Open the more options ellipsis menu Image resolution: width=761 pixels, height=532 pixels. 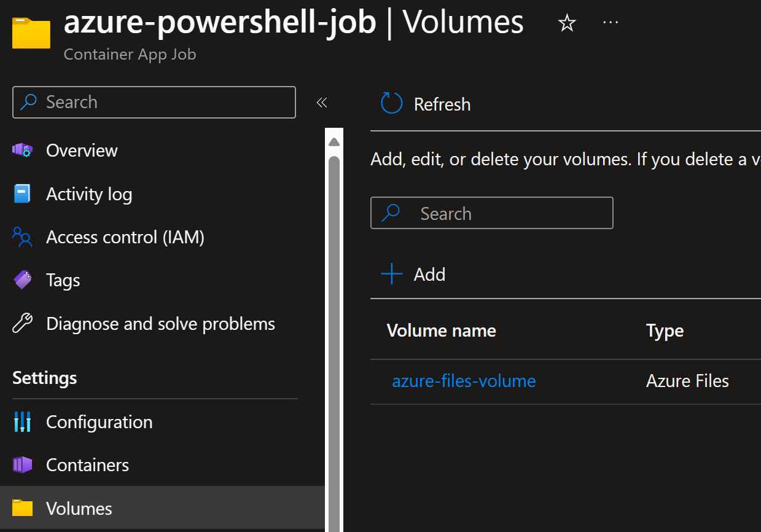[x=611, y=22]
